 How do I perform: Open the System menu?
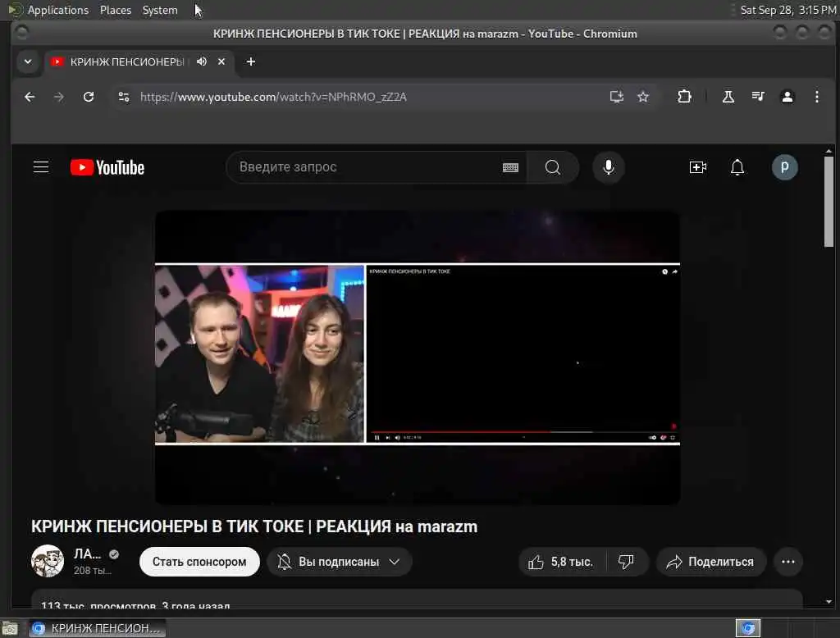tap(160, 10)
